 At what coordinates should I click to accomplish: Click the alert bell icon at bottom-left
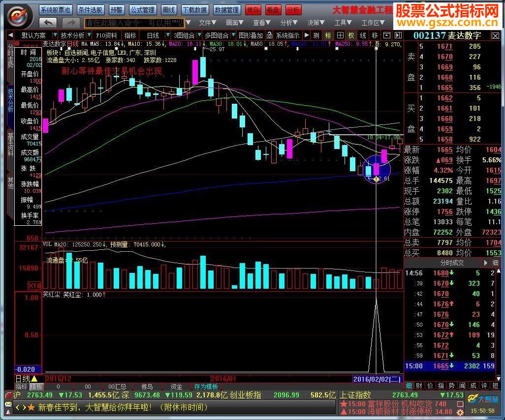pos(8,412)
